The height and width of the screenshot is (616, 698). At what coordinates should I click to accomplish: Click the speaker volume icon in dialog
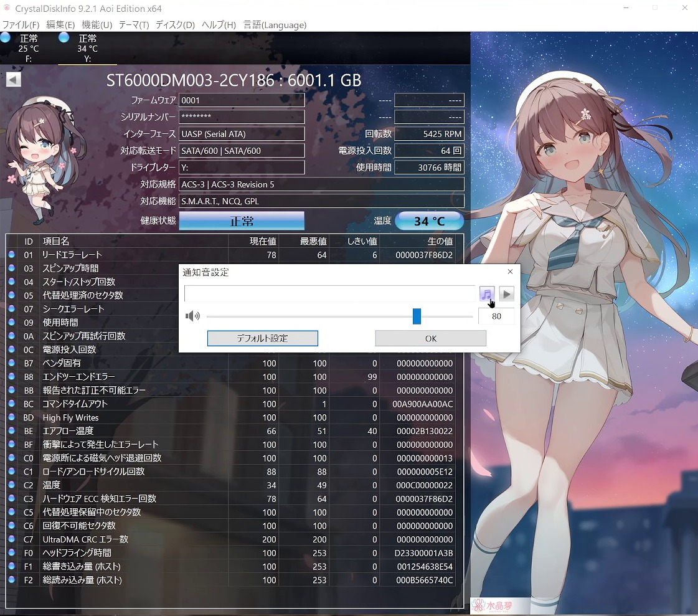192,316
